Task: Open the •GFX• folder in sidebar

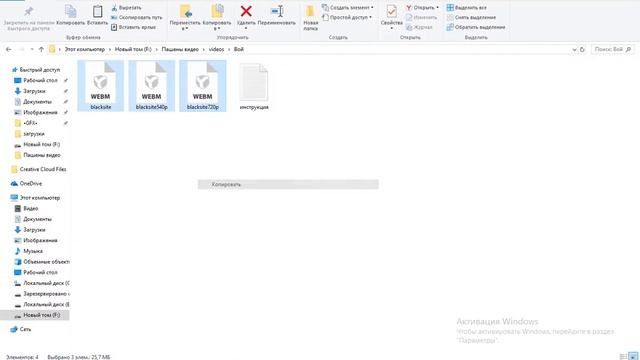Action: 30,123
